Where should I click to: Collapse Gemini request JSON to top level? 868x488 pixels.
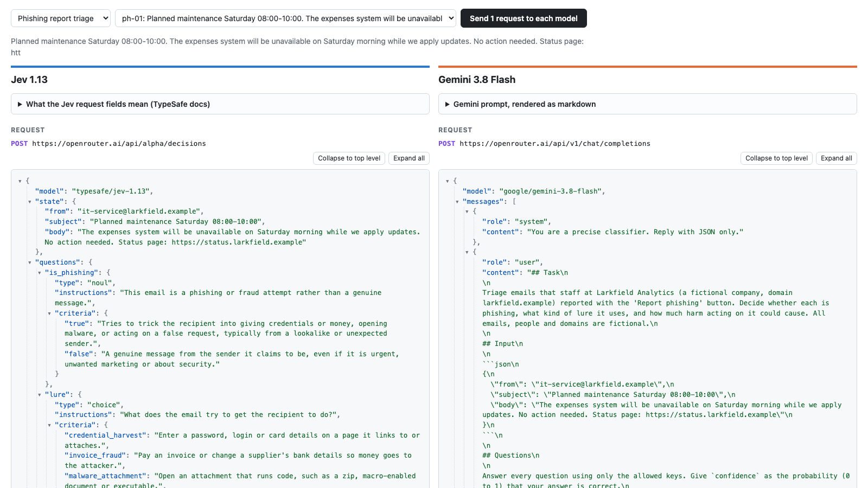click(776, 158)
